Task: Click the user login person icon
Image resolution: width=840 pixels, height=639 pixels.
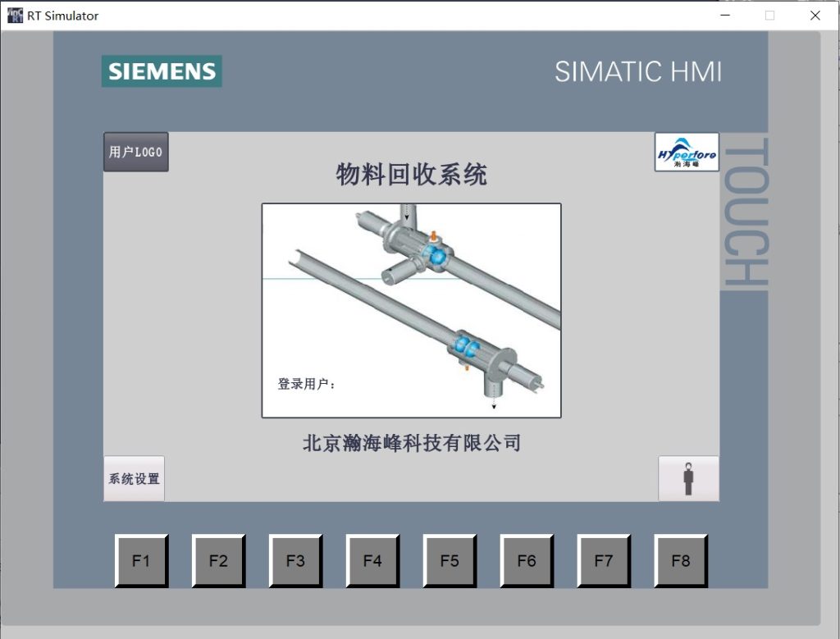Action: (688, 478)
